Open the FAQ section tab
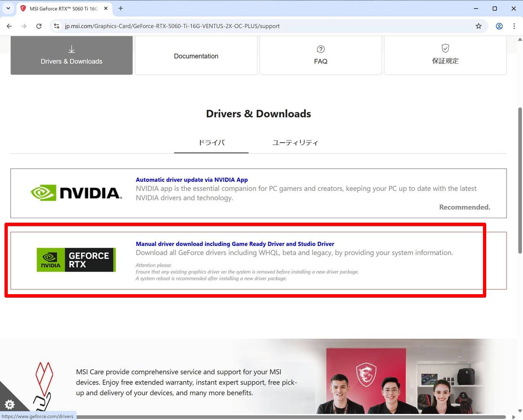The height and width of the screenshot is (420, 523). [x=321, y=55]
